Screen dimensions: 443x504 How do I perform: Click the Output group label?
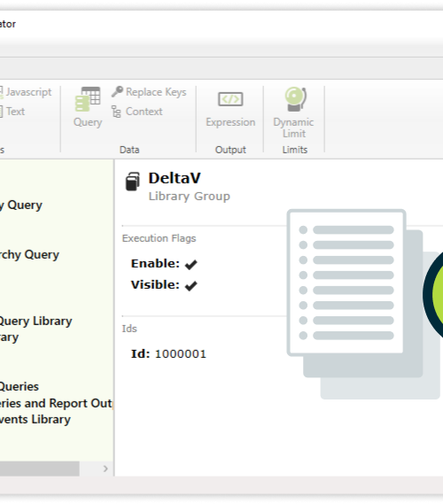(230, 150)
